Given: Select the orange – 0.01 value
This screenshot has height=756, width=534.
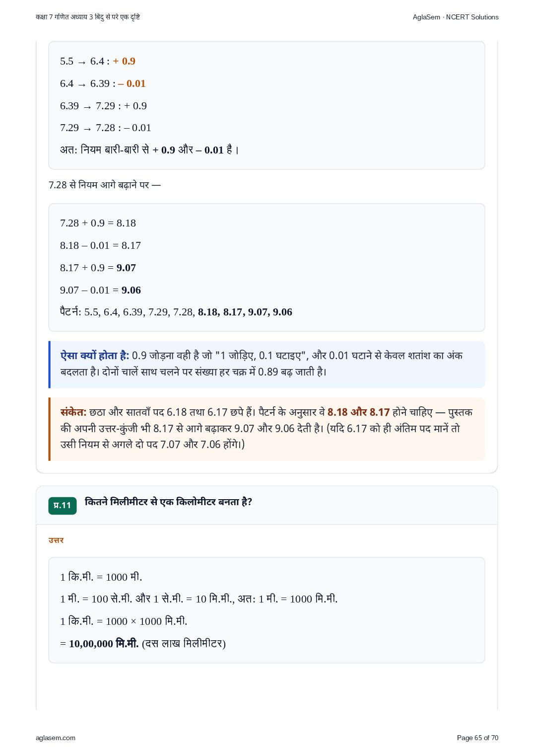Looking at the screenshot, I should (x=132, y=83).
